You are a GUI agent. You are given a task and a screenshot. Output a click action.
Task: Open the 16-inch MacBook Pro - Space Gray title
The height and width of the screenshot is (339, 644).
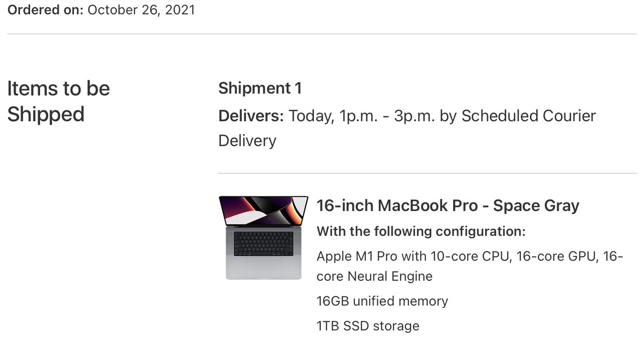pos(448,206)
